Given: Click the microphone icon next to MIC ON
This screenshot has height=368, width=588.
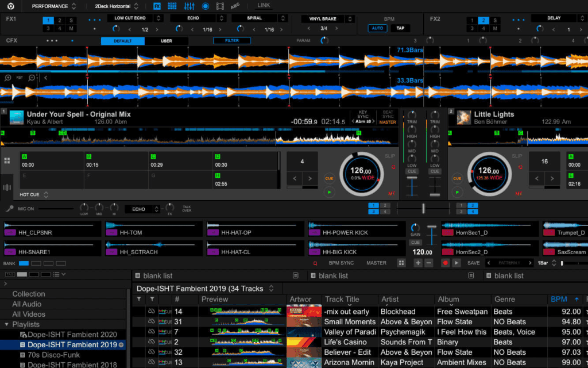Looking at the screenshot, I should click(9, 209).
